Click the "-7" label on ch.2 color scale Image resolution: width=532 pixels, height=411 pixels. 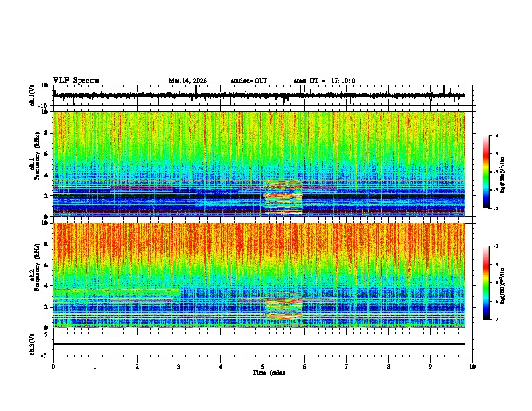[495, 319]
